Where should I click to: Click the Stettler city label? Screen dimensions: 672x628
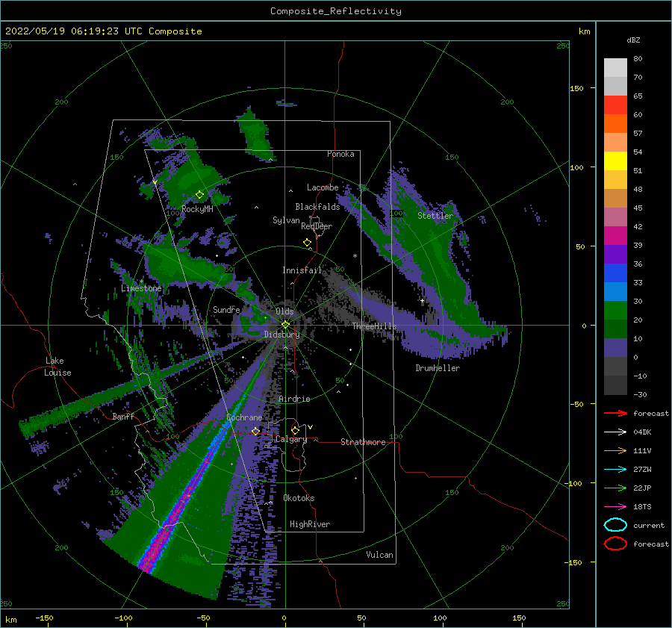pos(435,216)
